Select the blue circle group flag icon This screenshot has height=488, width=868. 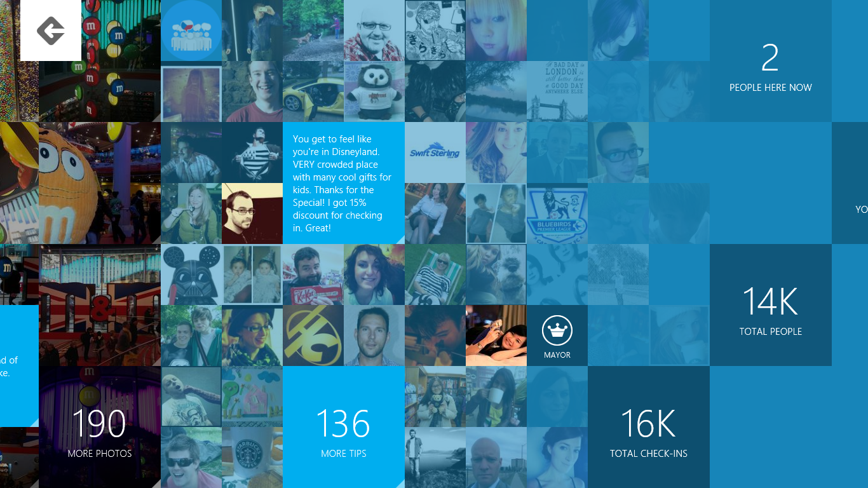coord(191,30)
